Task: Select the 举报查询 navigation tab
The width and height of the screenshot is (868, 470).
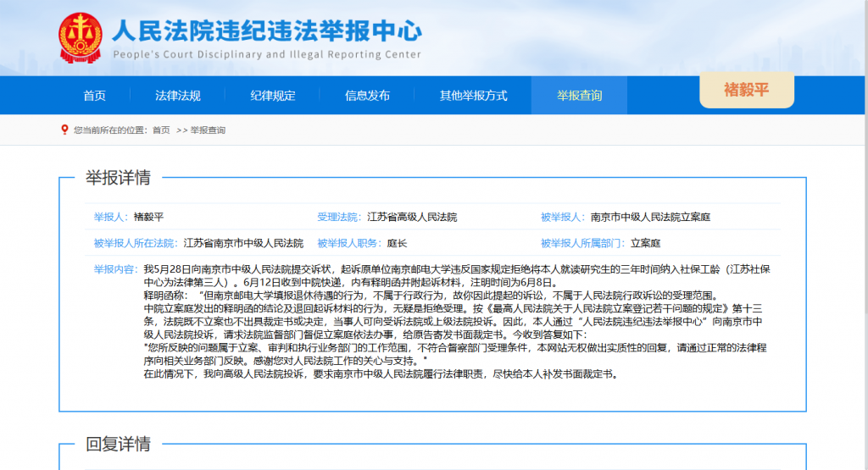Action: click(x=579, y=96)
